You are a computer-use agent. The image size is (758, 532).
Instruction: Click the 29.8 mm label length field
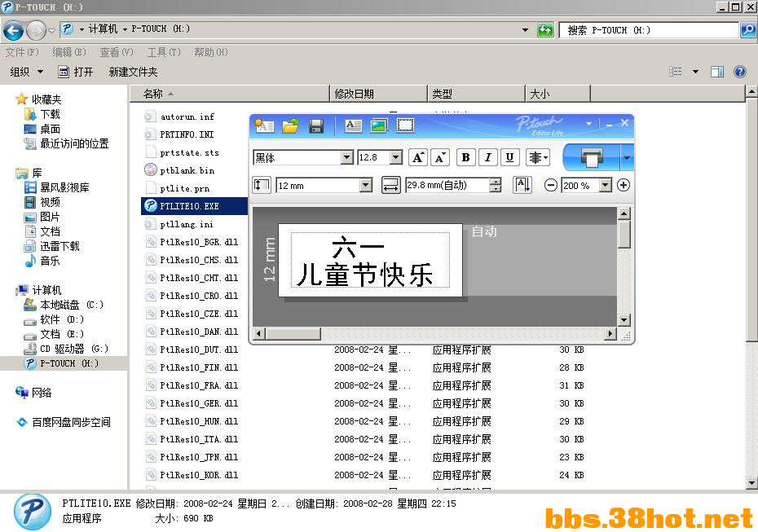447,185
